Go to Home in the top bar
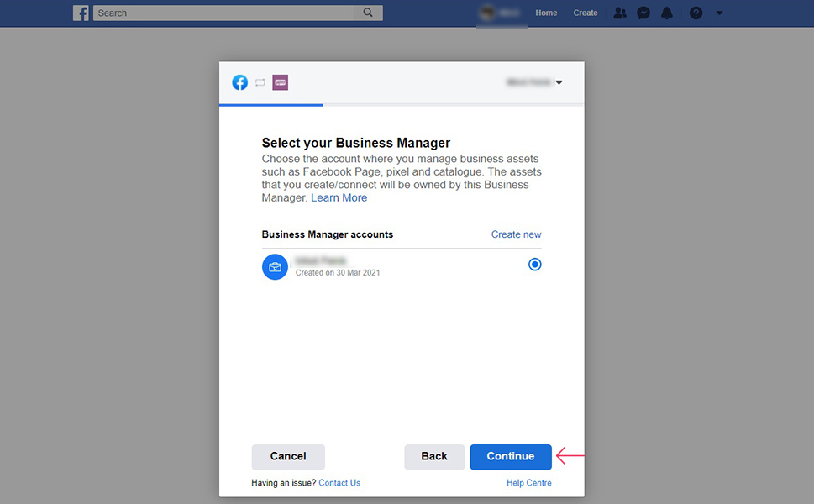Screen dimensions: 814x504 pos(546,13)
